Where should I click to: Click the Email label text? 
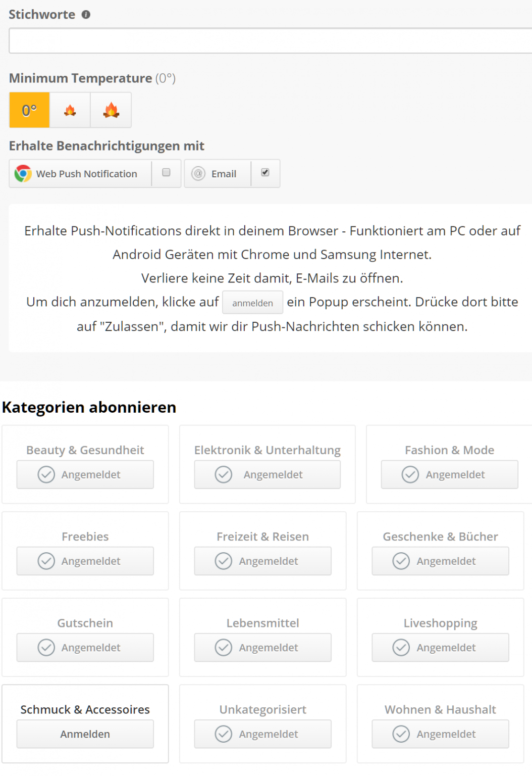224,174
